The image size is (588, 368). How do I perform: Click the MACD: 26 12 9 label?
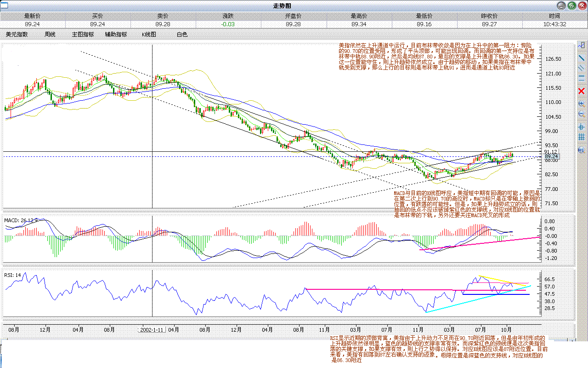coord(21,220)
